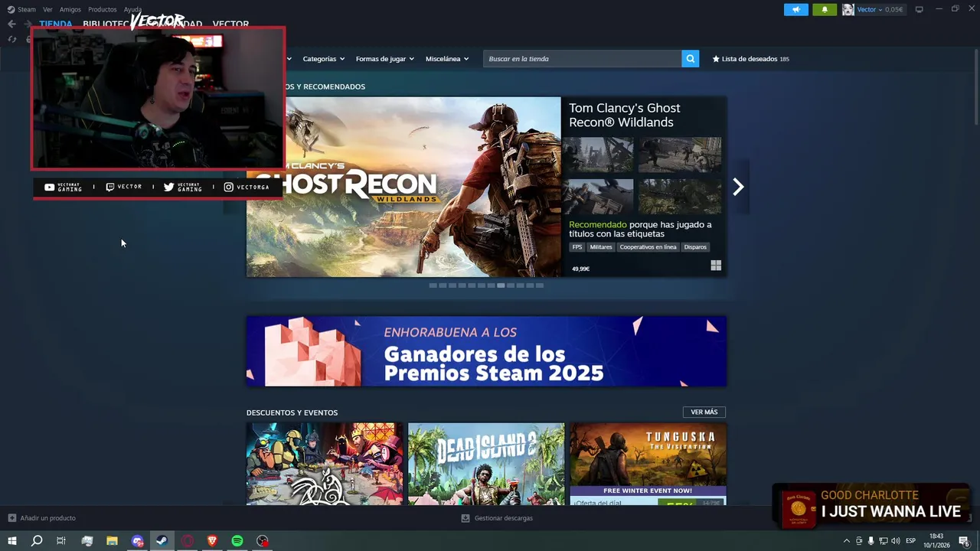Expand the Miscelánea dropdown
The width and height of the screenshot is (980, 551).
coord(447,59)
